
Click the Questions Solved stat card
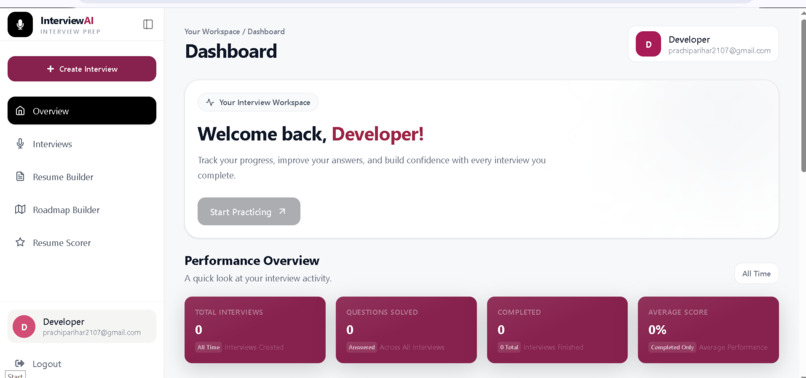tap(406, 330)
